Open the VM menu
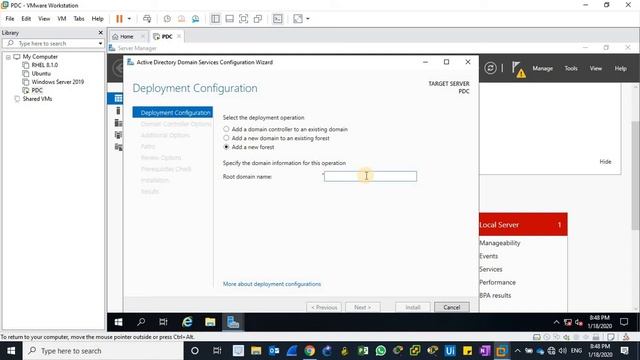Viewport: 640px width, 360px height. click(x=62, y=19)
